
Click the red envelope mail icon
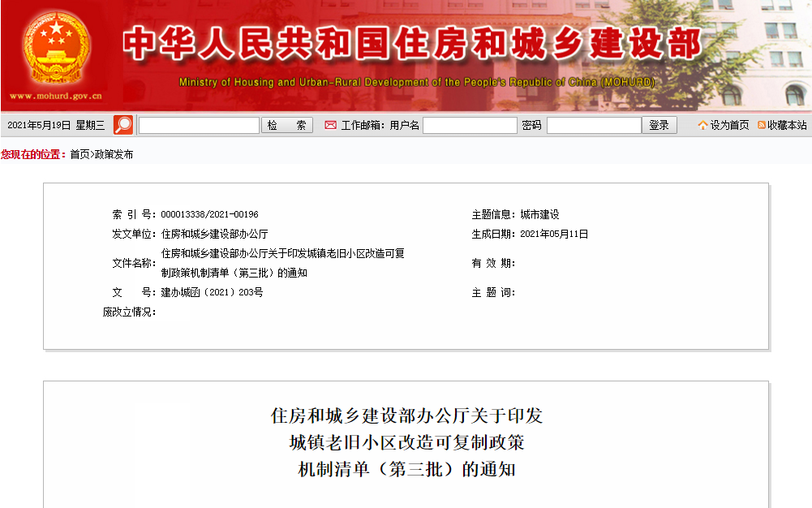coord(330,125)
